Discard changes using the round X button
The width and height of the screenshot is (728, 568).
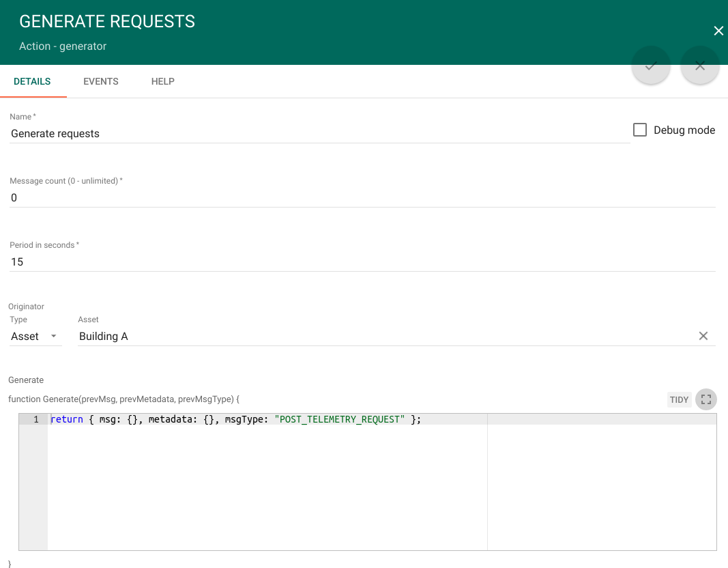point(700,66)
